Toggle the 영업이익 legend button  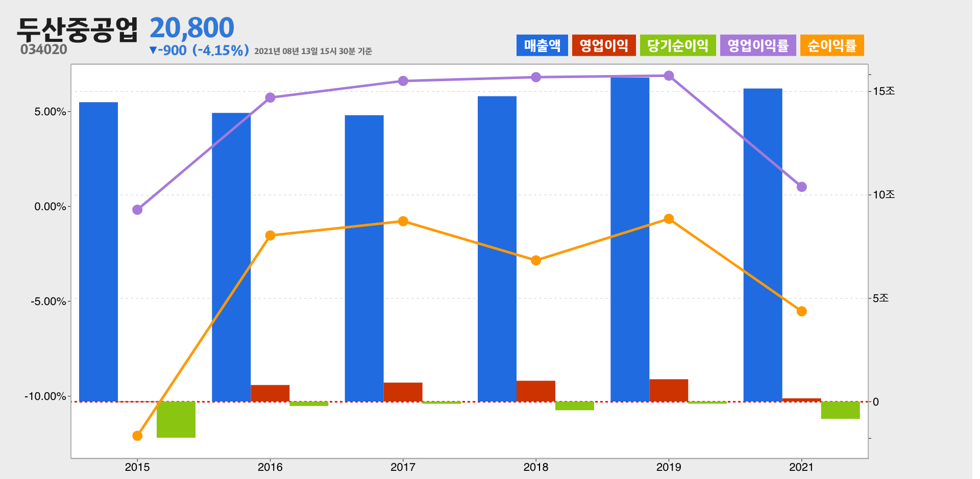[x=604, y=45]
